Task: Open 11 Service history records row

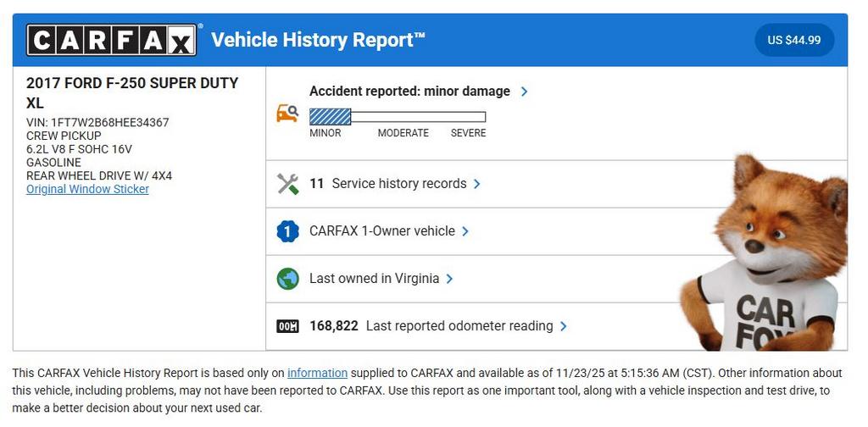Action: [x=388, y=184]
